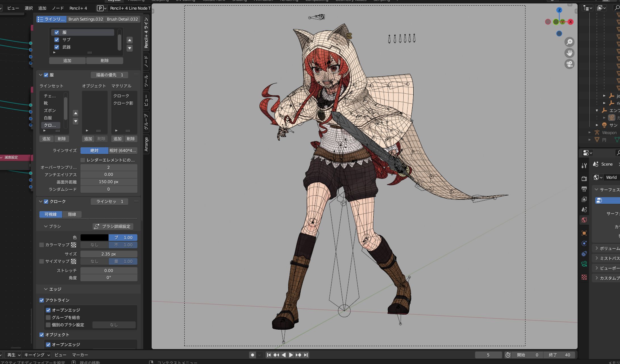Uncheck the サブ line list checkbox
Image resolution: width=620 pixels, height=364 pixels.
[x=57, y=40]
